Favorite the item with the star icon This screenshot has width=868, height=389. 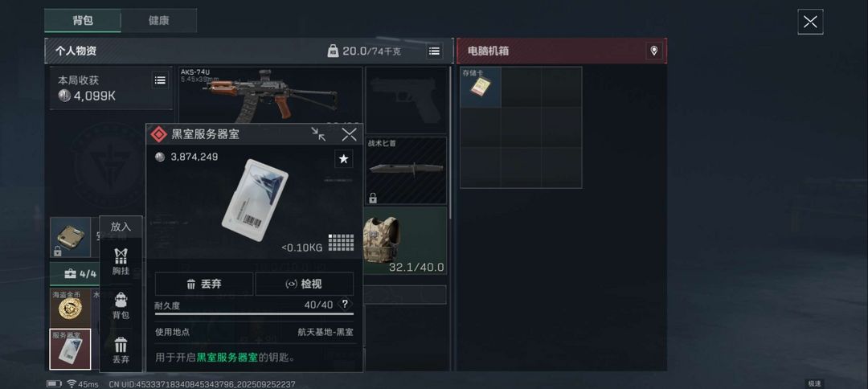point(343,159)
